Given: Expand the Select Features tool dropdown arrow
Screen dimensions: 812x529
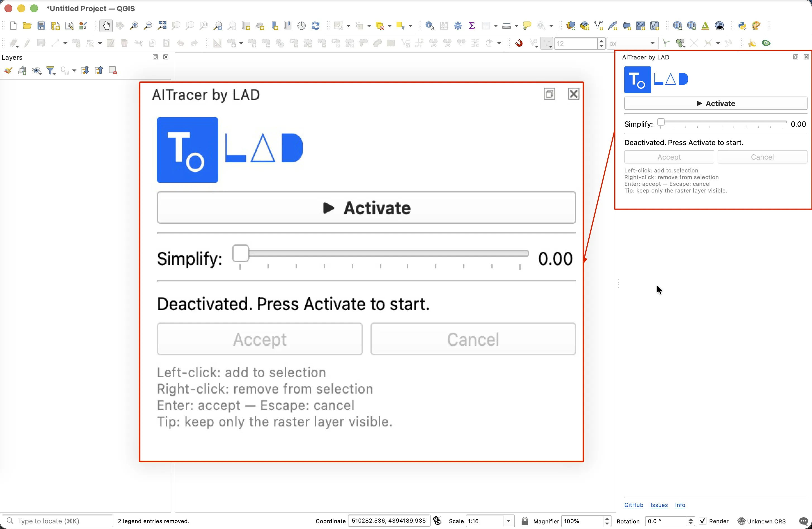Looking at the screenshot, I should point(348,26).
